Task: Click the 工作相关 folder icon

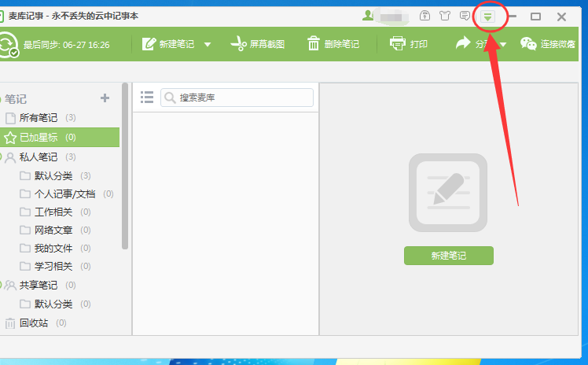Action: [x=25, y=212]
